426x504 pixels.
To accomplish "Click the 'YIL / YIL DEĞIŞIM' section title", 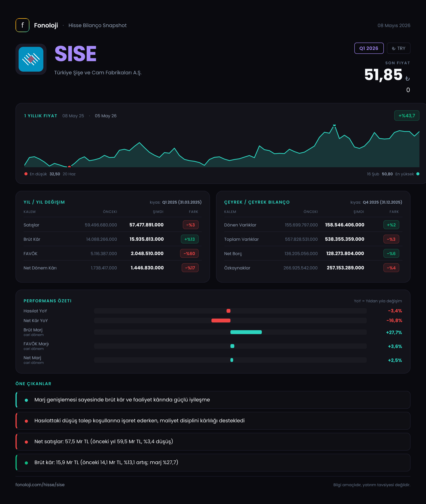I will pos(44,202).
